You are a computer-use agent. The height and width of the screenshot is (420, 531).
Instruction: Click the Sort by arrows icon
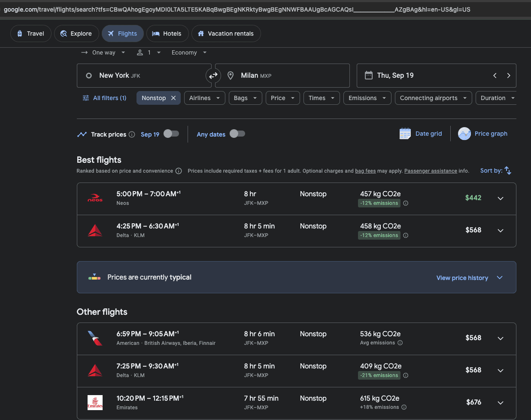point(508,170)
